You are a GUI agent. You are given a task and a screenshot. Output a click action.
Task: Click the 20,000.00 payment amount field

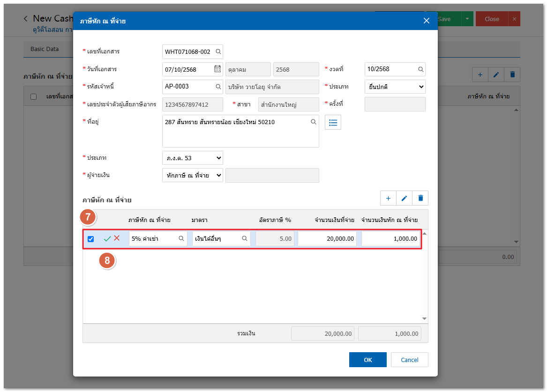tap(327, 239)
